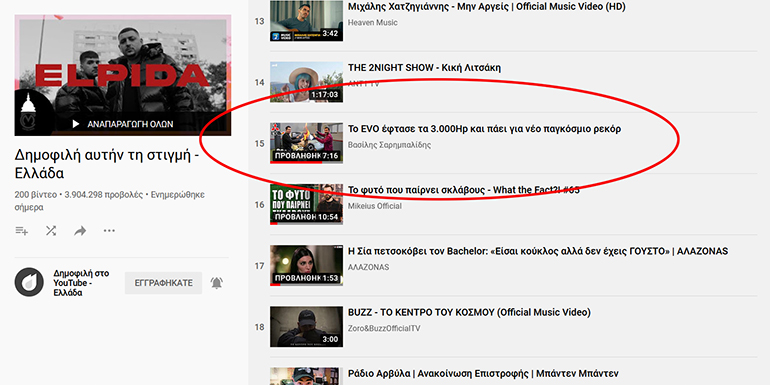The width and height of the screenshot is (770, 385).
Task: Click thumbnail of Μην Αργείς video
Action: click(306, 21)
